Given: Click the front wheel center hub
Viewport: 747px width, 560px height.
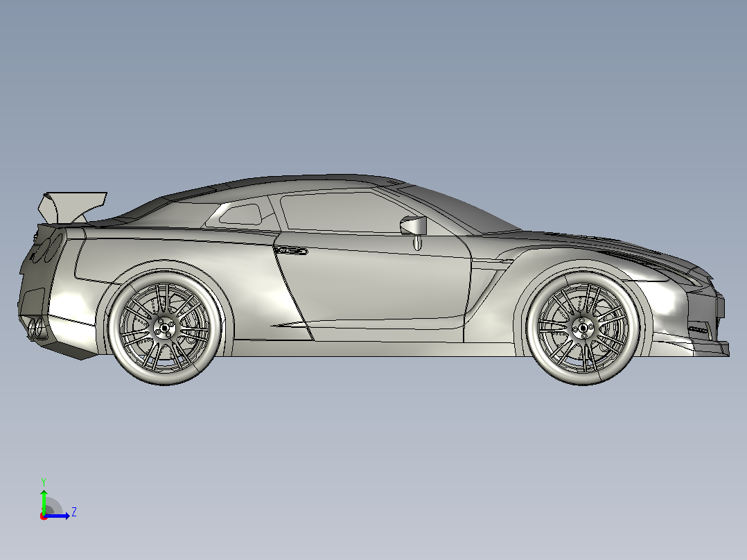Looking at the screenshot, I should [x=583, y=329].
